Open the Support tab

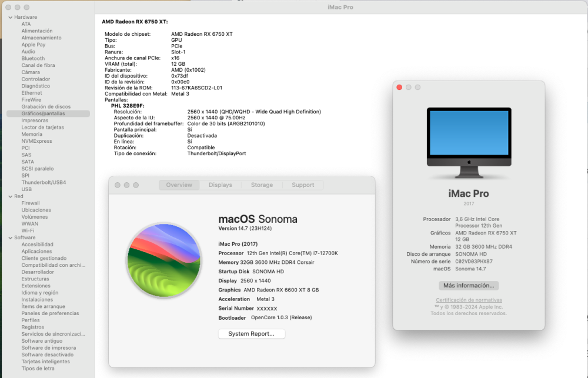click(x=303, y=185)
